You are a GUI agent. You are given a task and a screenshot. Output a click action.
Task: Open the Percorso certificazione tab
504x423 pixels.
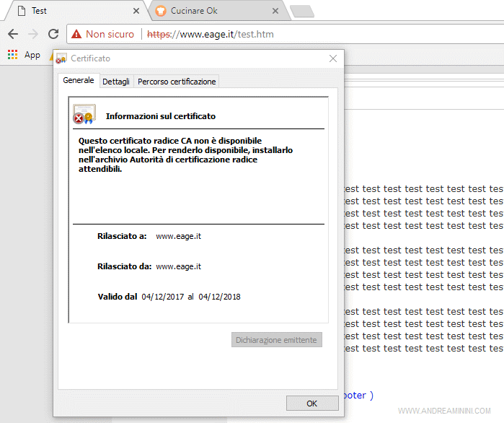point(177,82)
